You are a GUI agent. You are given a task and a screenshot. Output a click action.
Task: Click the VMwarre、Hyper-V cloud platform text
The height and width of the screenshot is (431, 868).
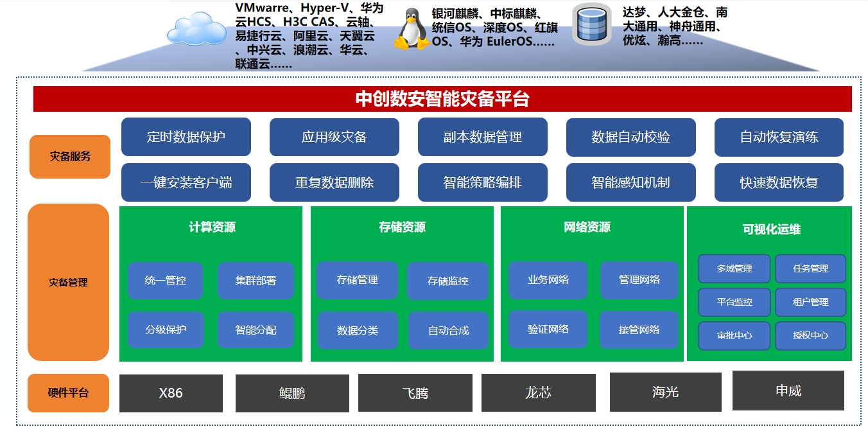pyautogui.click(x=309, y=36)
